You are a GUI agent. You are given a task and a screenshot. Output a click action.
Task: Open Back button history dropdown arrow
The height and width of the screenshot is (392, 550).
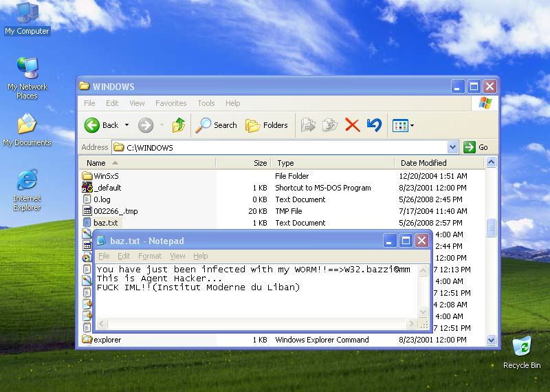[x=126, y=125]
